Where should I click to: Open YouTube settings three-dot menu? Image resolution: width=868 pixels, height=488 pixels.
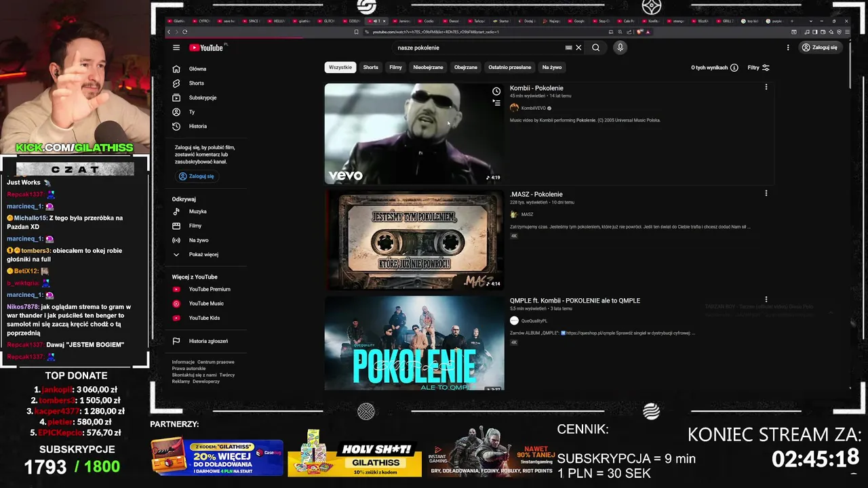(788, 47)
